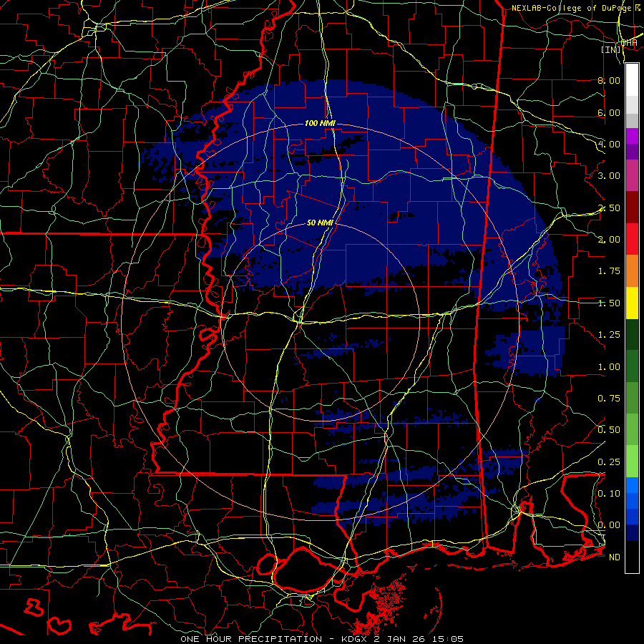The image size is (644, 644).
Task: Click the magenta legend swatch
Action: (x=632, y=136)
